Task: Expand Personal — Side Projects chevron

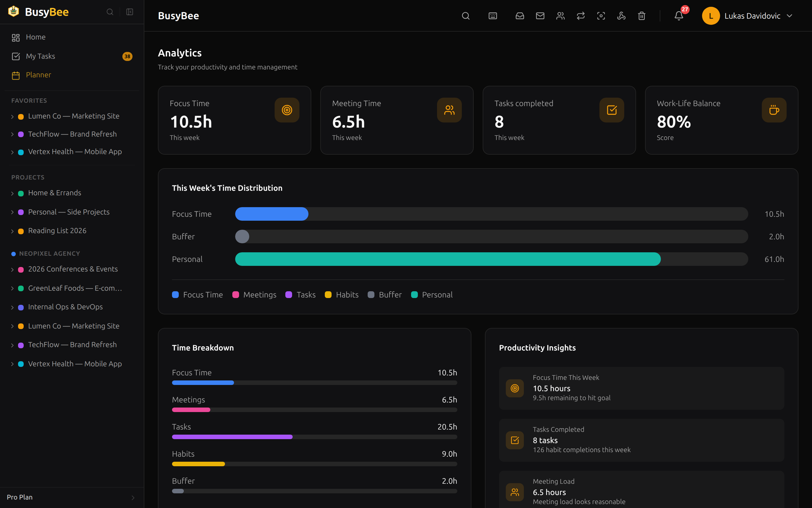Action: (12, 212)
